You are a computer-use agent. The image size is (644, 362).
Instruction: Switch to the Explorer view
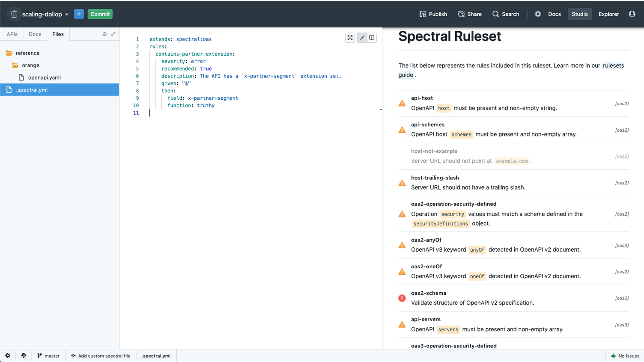608,14
